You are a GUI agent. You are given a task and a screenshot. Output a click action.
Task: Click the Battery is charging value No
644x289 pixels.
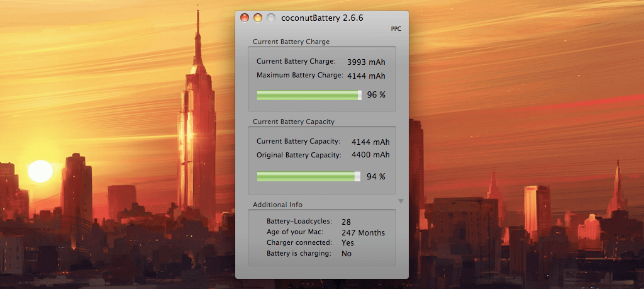(x=347, y=254)
